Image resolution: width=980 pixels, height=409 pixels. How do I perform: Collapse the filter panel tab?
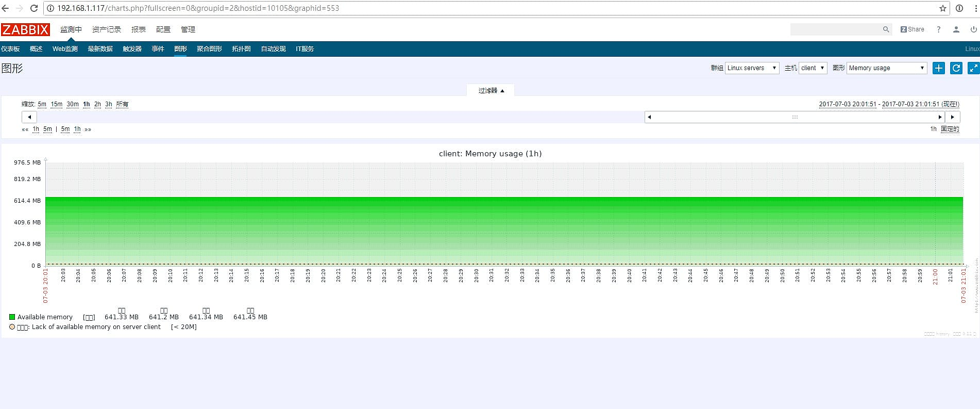pyautogui.click(x=491, y=91)
